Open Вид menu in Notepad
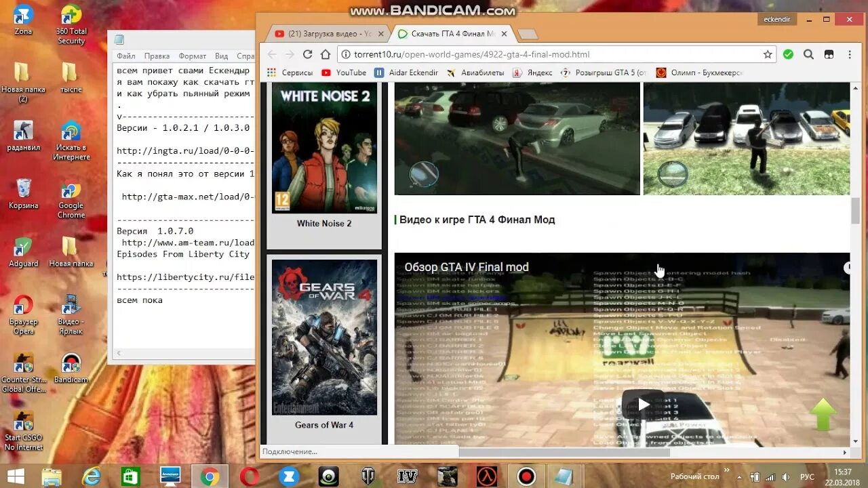868x488 pixels. [221, 56]
